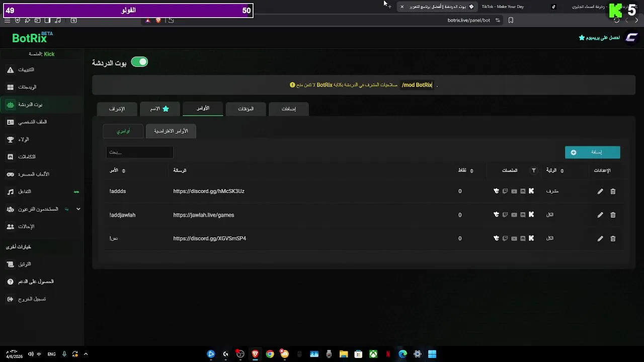
Task: Open the التفاعل music note icon
Action: (10, 192)
